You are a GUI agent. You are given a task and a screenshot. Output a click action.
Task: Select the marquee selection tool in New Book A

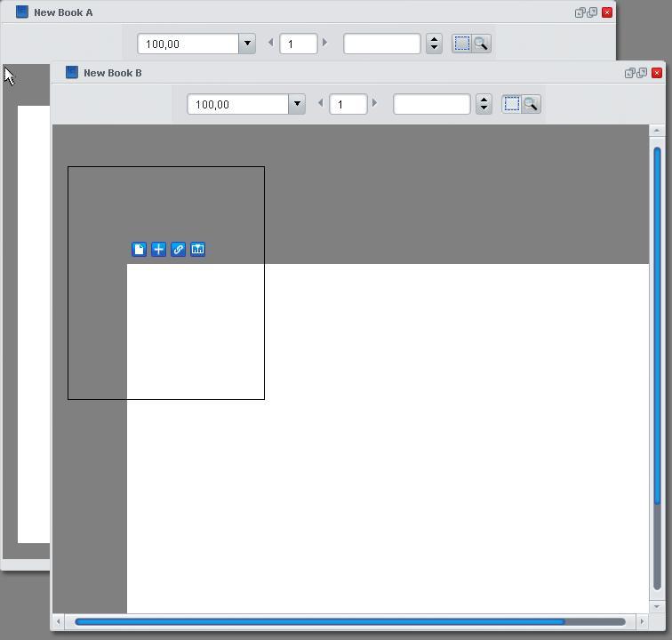pos(461,44)
